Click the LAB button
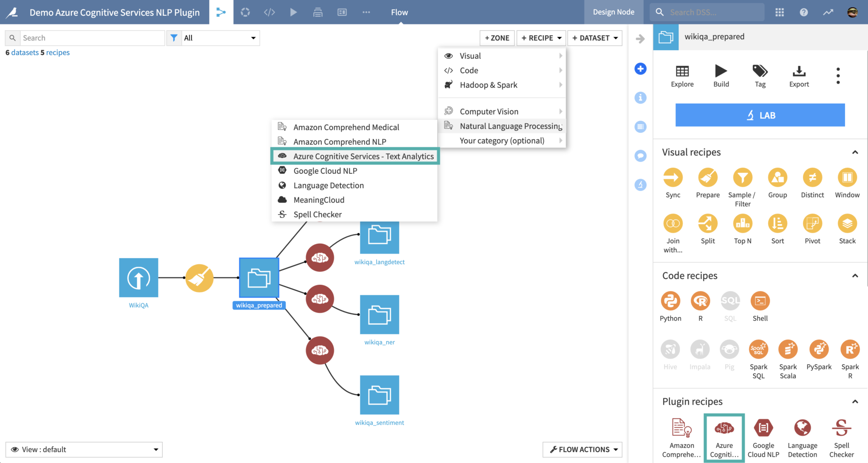 760,115
